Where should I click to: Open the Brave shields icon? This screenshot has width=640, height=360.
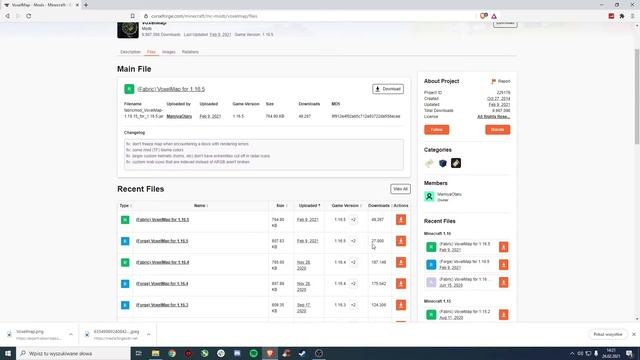tap(483, 16)
